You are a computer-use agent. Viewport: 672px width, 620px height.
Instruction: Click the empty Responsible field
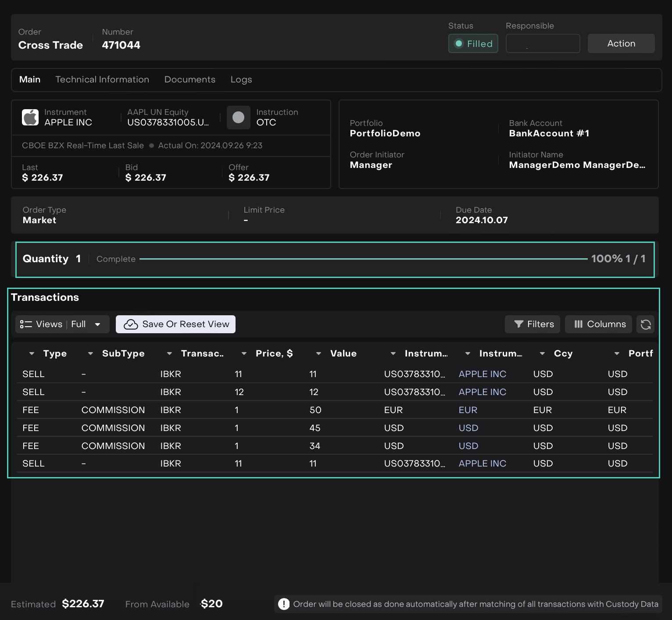543,44
